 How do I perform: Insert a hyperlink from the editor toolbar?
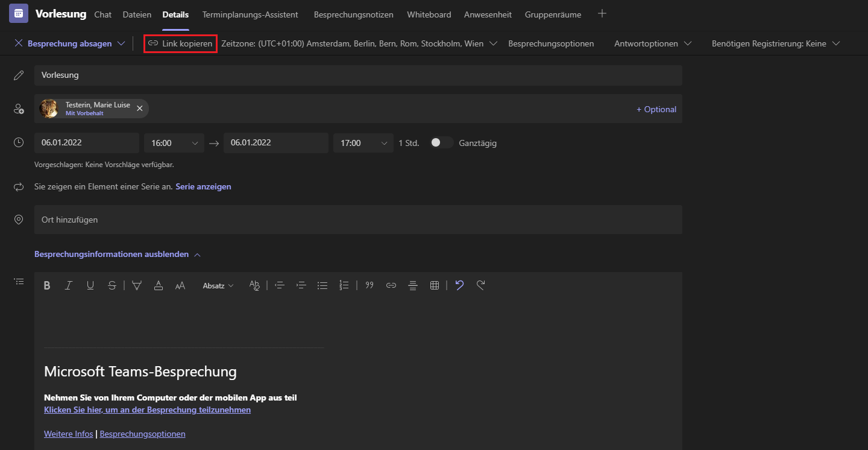(391, 285)
